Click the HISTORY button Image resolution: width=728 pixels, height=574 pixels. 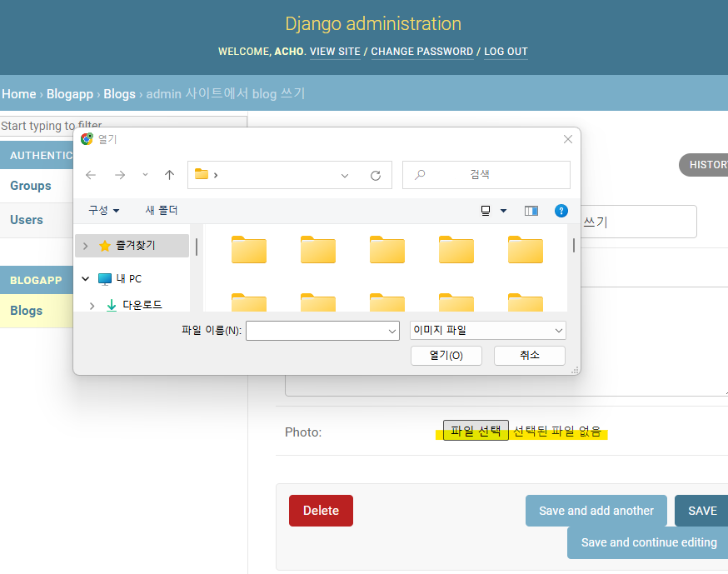pyautogui.click(x=705, y=165)
